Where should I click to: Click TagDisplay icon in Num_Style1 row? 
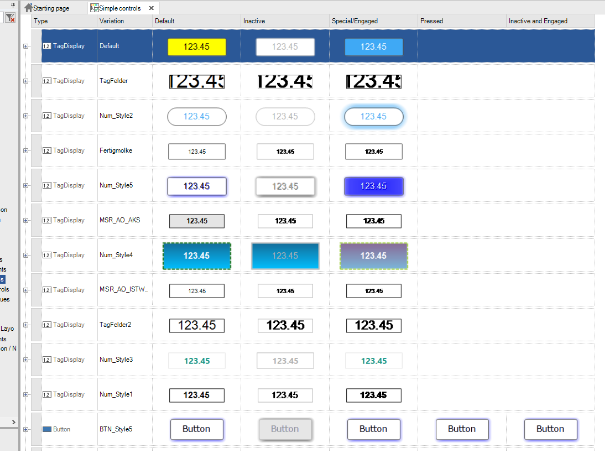[47, 394]
